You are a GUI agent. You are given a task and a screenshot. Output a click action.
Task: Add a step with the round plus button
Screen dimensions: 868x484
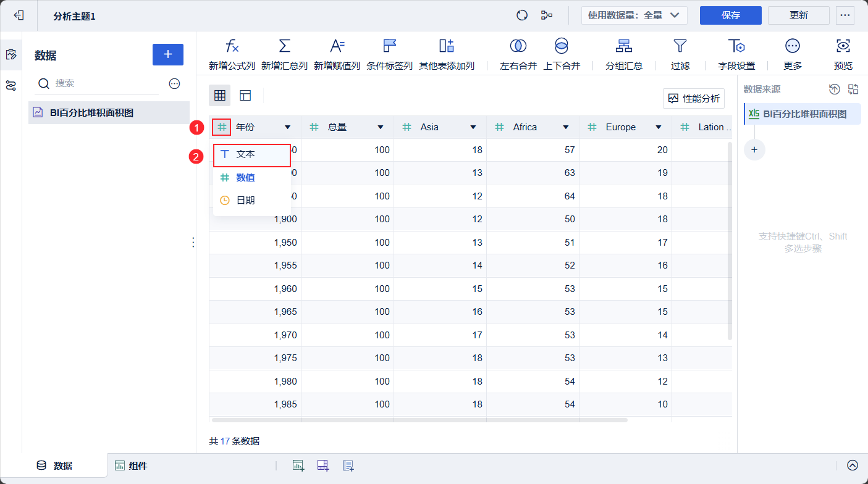tap(754, 150)
